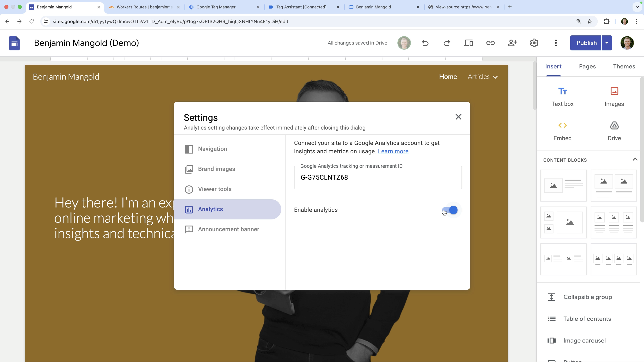Insert image-with-text content block layout

click(x=563, y=186)
